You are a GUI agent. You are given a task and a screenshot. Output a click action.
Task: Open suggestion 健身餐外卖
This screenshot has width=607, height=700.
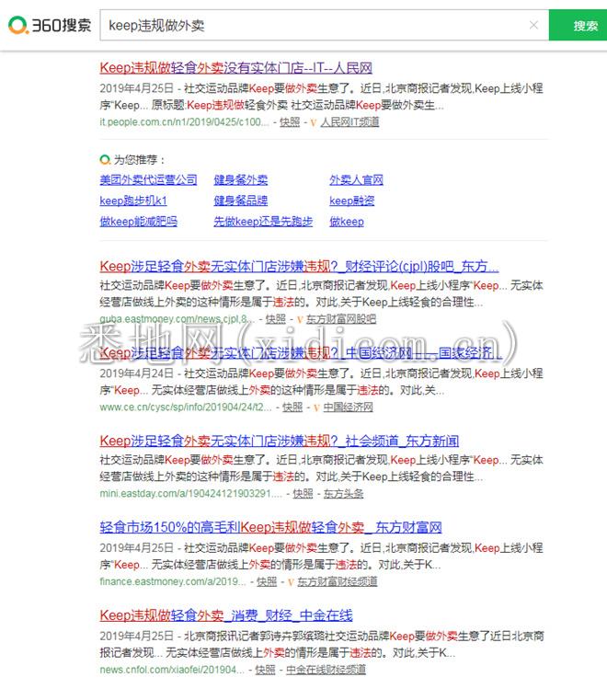coord(241,180)
